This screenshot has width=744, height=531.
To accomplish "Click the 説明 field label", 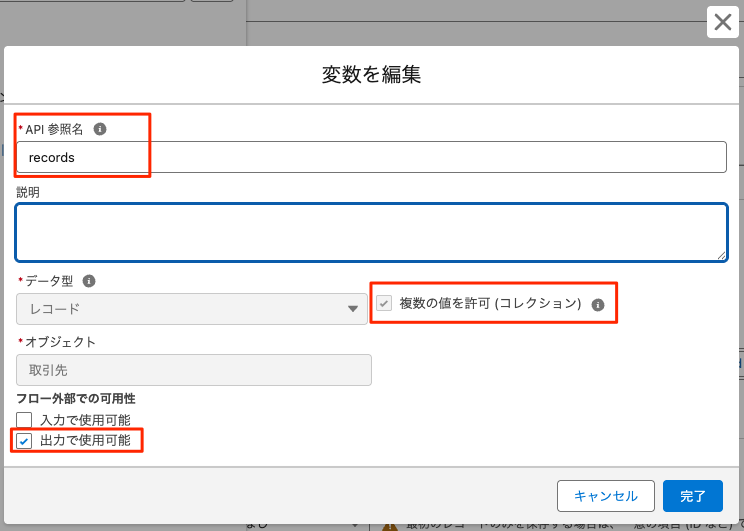I will 28,191.
